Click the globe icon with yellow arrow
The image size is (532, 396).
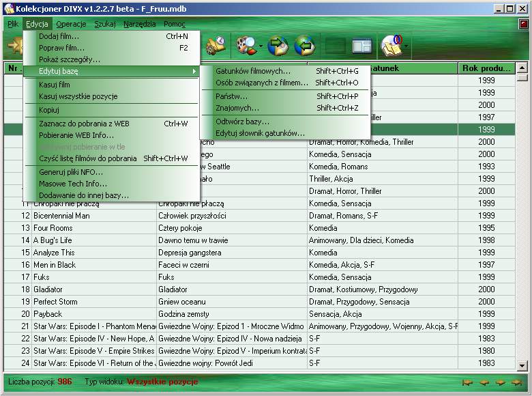pyautogui.click(x=278, y=46)
